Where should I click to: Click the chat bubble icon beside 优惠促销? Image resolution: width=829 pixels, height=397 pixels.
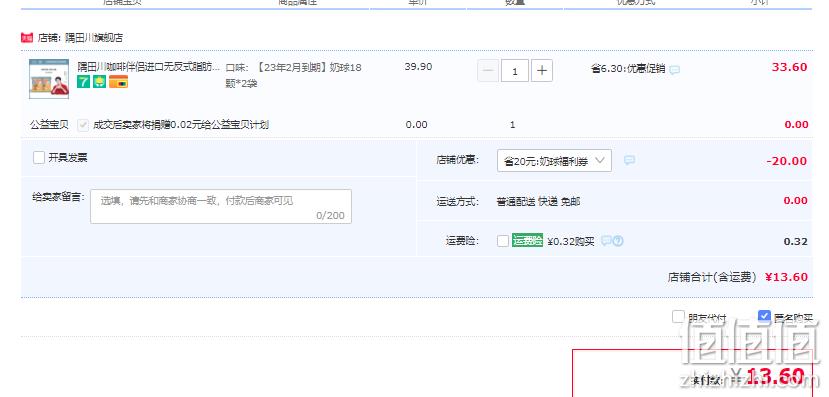pos(675,70)
